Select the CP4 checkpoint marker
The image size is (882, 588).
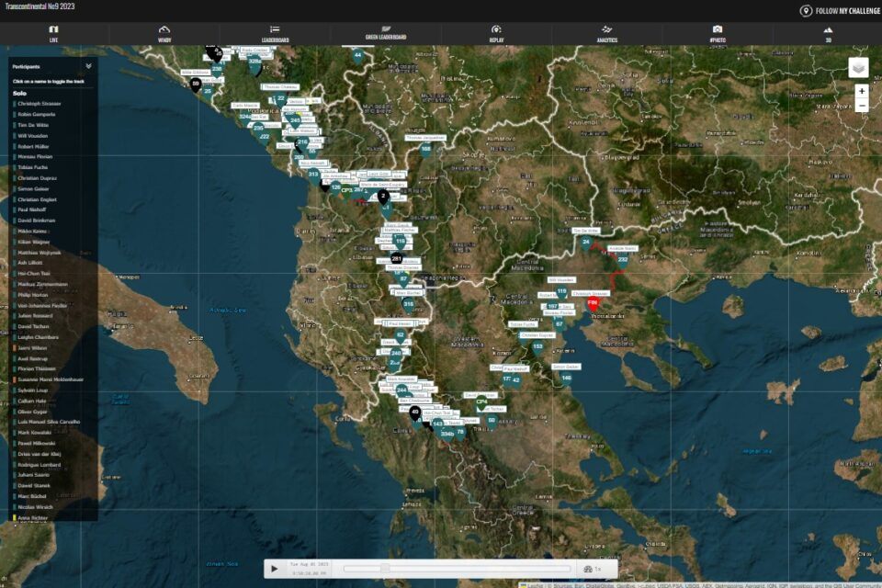click(x=481, y=402)
